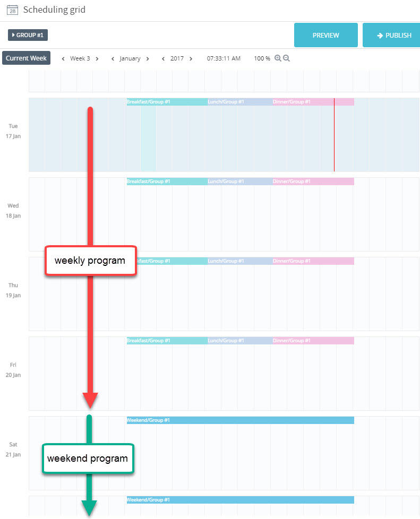Go to previous month before January

[113, 58]
